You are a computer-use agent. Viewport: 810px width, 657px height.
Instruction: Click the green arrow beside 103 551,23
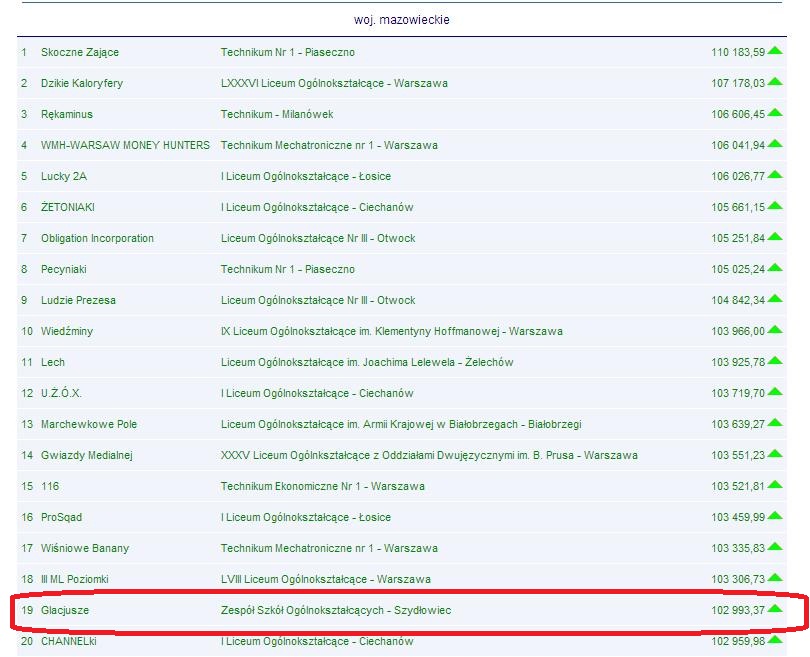[775, 453]
